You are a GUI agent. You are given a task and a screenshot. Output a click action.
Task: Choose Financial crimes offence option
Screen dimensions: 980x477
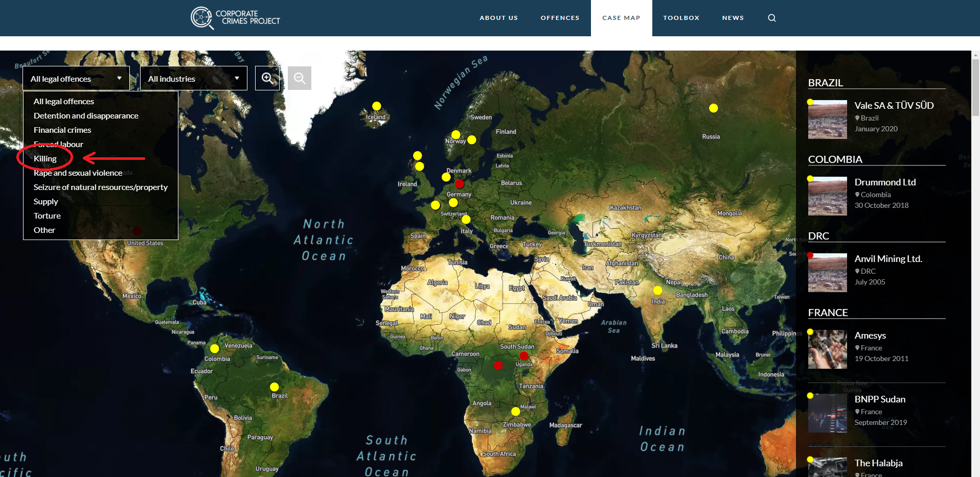62,130
